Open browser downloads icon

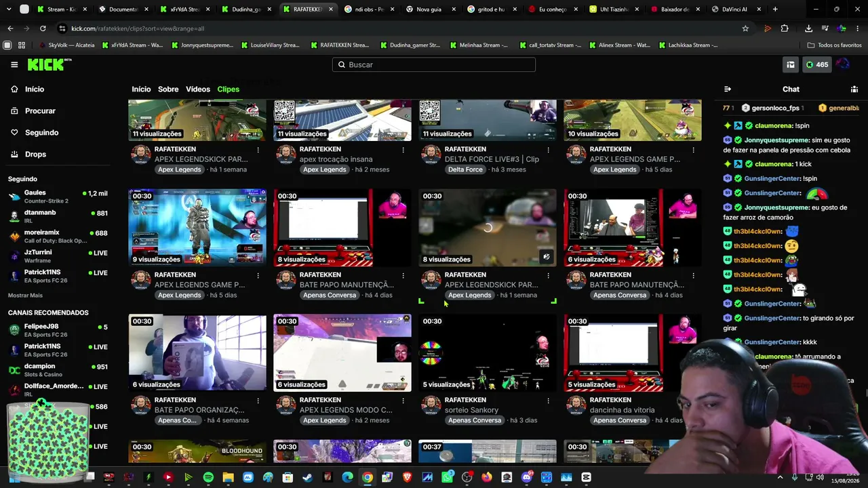tap(808, 28)
